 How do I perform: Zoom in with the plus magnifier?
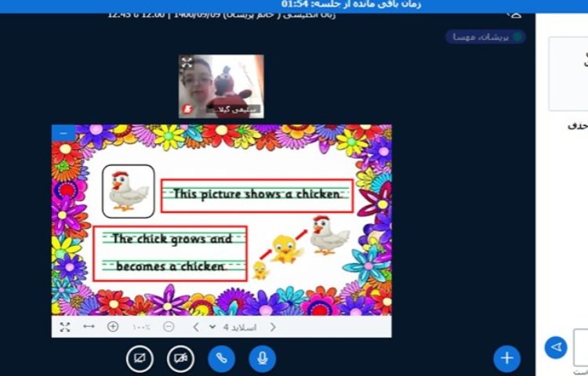click(113, 327)
